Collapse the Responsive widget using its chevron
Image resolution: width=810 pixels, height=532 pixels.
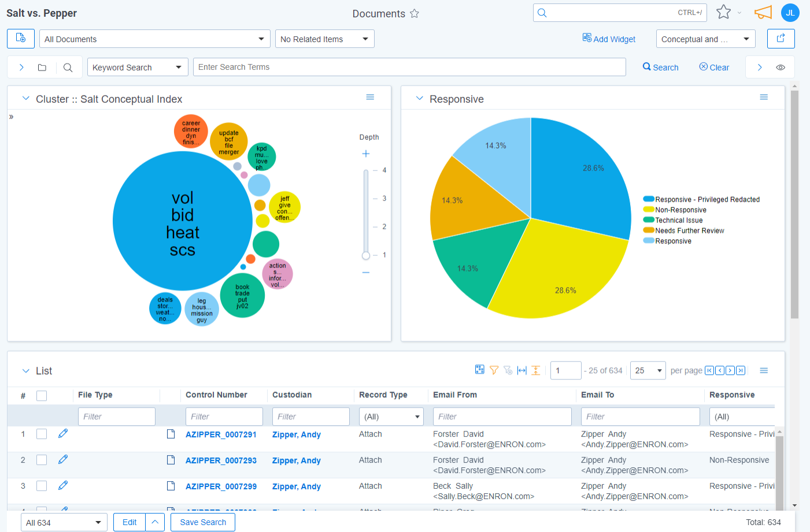(x=419, y=98)
